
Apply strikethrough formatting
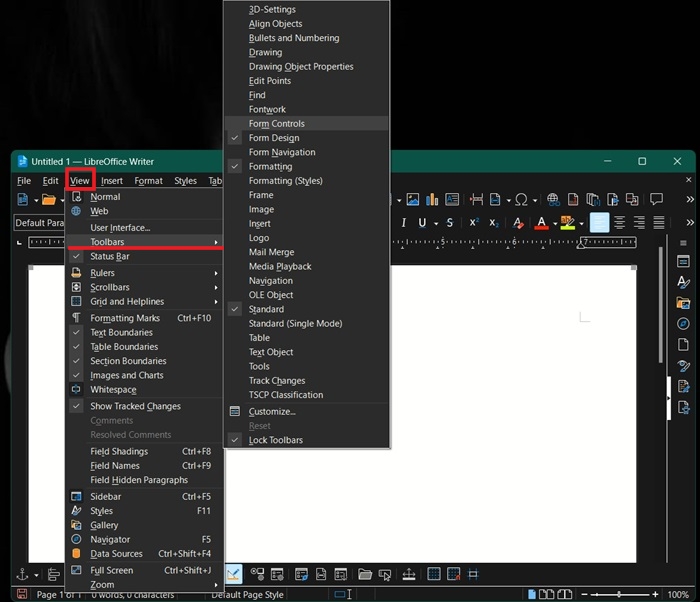[450, 222]
